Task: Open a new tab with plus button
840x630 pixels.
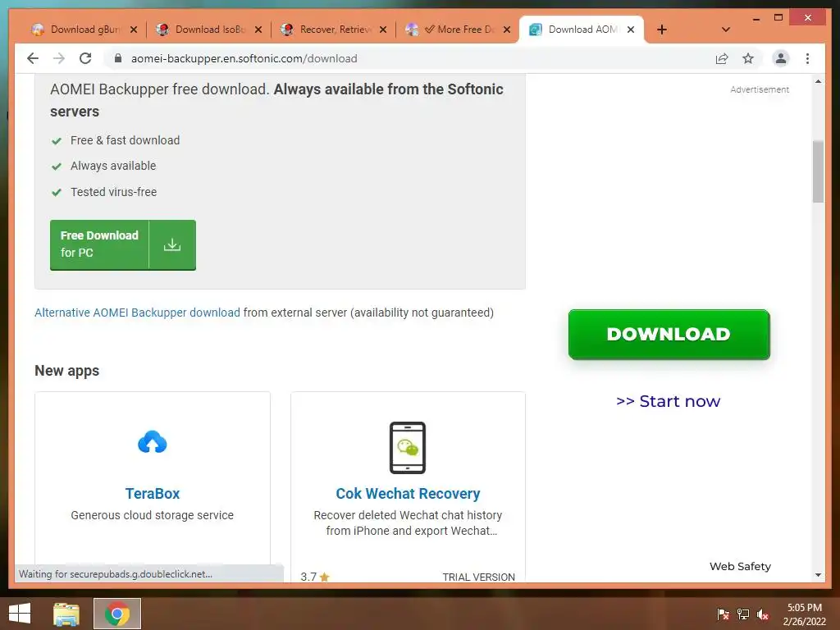Action: tap(662, 30)
